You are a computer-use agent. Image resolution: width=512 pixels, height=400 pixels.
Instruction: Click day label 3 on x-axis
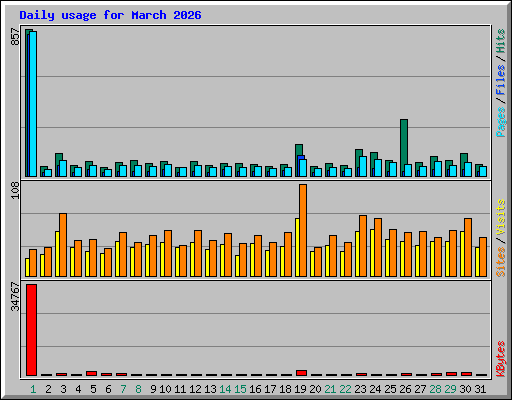coord(63,389)
